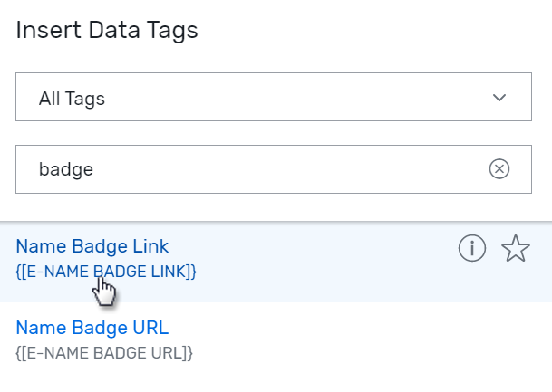This screenshot has height=392, width=552.
Task: Click the word "badge" in the search box
Action: pyautogui.click(x=66, y=169)
